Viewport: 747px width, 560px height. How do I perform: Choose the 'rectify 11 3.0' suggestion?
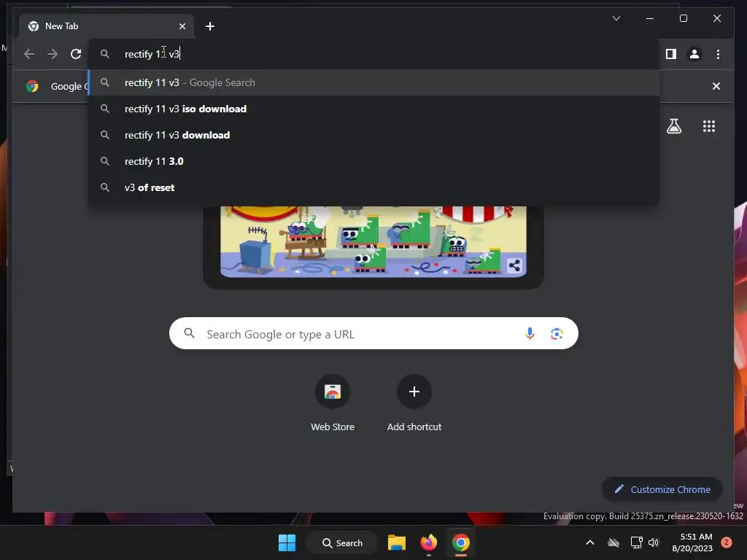coord(374,161)
